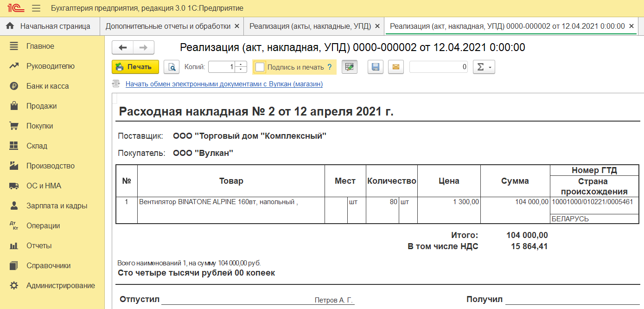
Task: Go back with the left arrow button
Action: (x=123, y=47)
